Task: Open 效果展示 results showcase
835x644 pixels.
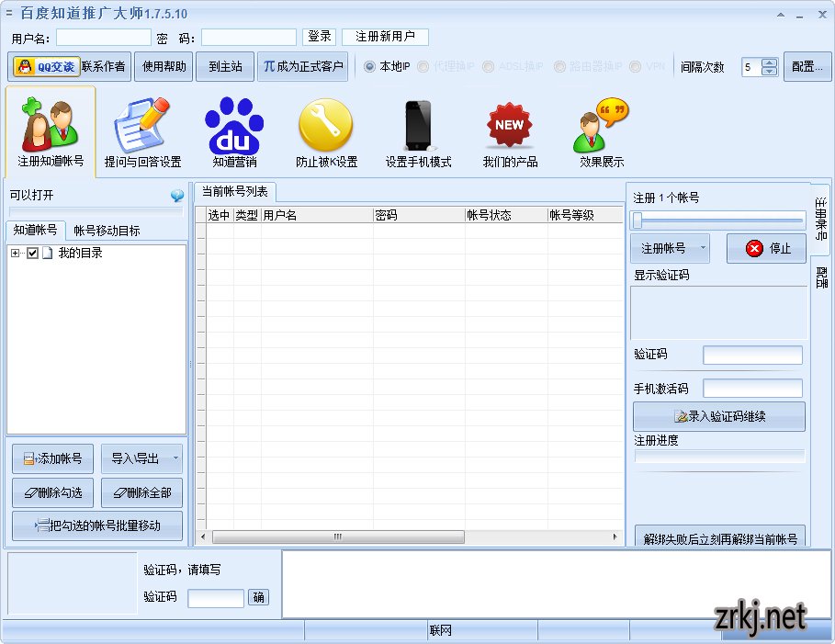Action: (602, 132)
